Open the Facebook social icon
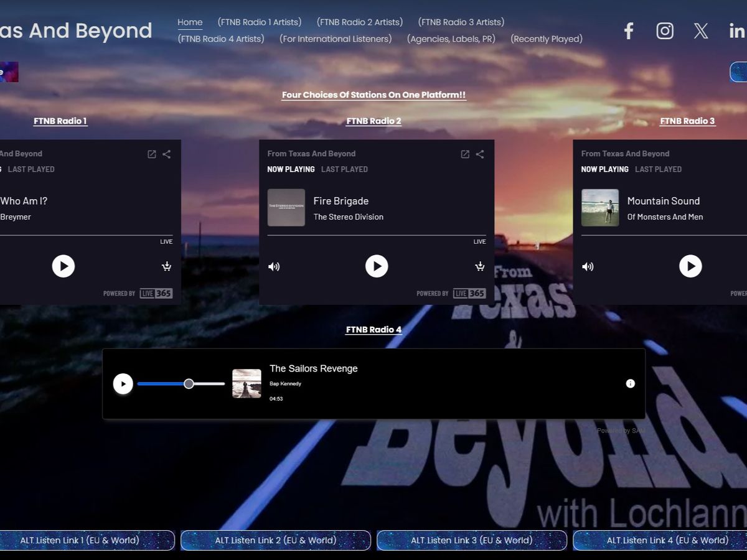This screenshot has height=560, width=747. [629, 31]
